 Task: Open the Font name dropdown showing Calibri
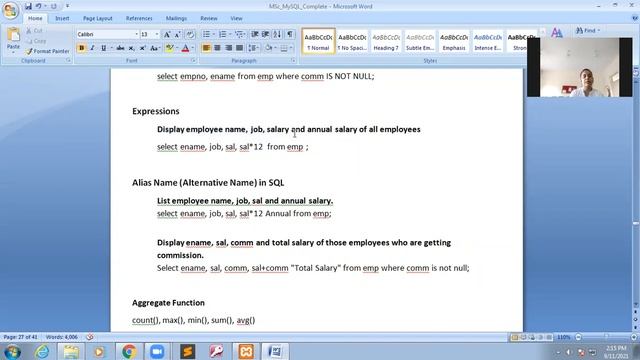(136, 35)
